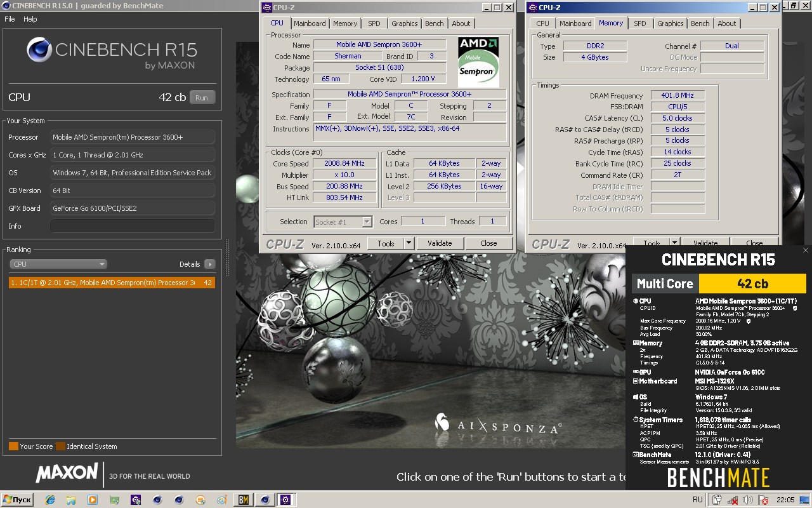Open Bench tab in right CPU-Z window
The image size is (812, 508).
point(700,23)
